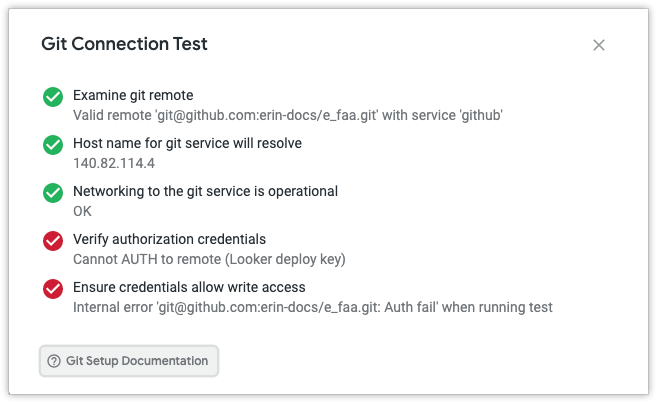The width and height of the screenshot is (657, 403).
Task: Click the Git Connection Test title
Action: pyautogui.click(x=124, y=44)
